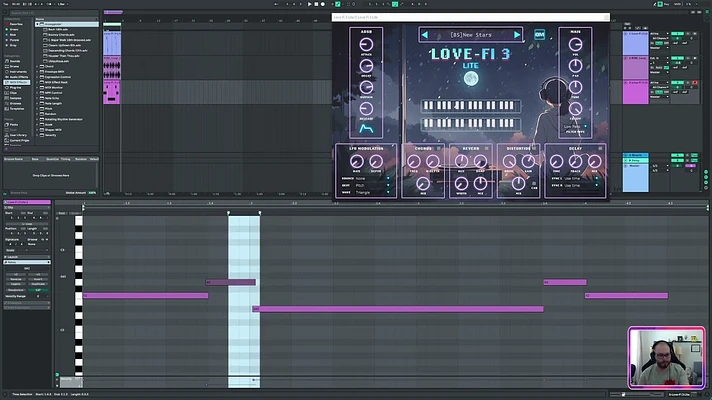Click the Distortion Mix knob
Viewport: 712px width, 400px height.
[518, 183]
